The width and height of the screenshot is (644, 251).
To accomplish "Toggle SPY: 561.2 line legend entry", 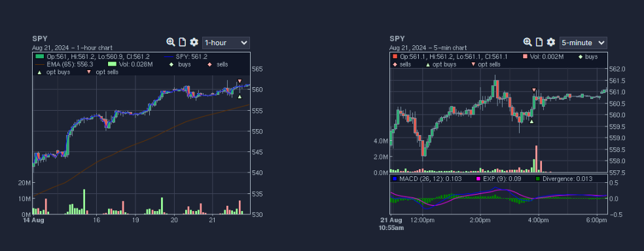I will pyautogui.click(x=185, y=57).
